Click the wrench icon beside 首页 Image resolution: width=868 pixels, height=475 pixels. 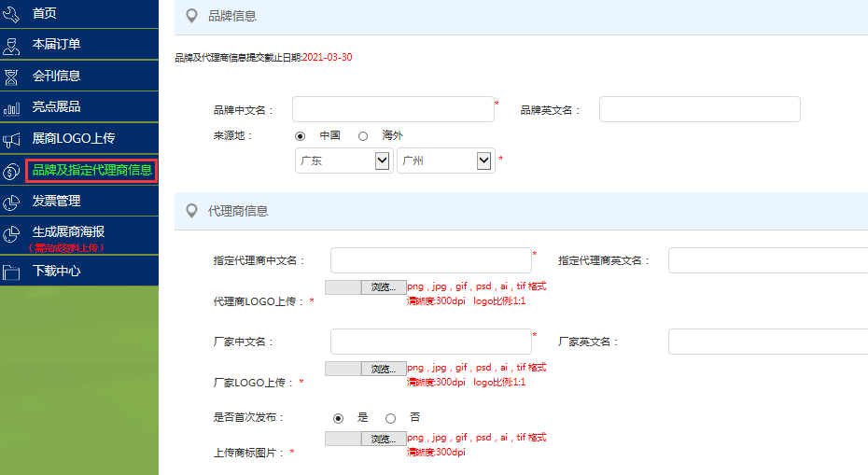click(x=12, y=13)
